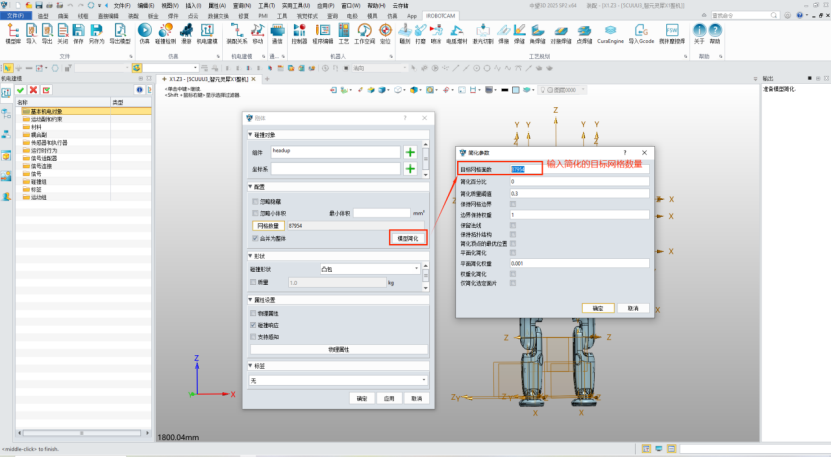Click the 模型简化 button
The height and width of the screenshot is (457, 831).
point(407,238)
